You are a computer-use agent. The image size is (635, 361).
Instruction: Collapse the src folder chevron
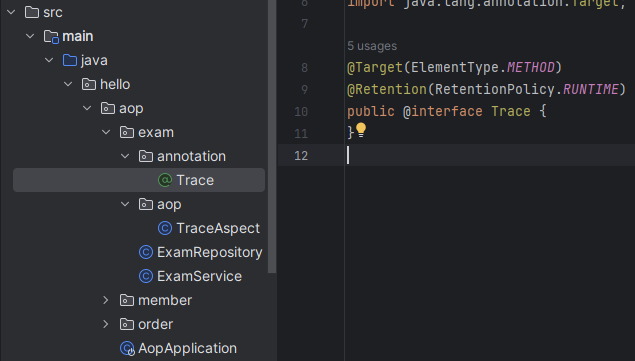(11, 13)
